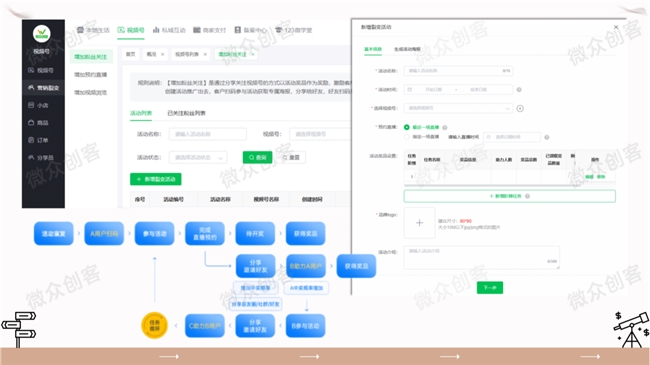Open 视频号 in the top navigation
This screenshot has height=365, width=650.
coord(131,30)
